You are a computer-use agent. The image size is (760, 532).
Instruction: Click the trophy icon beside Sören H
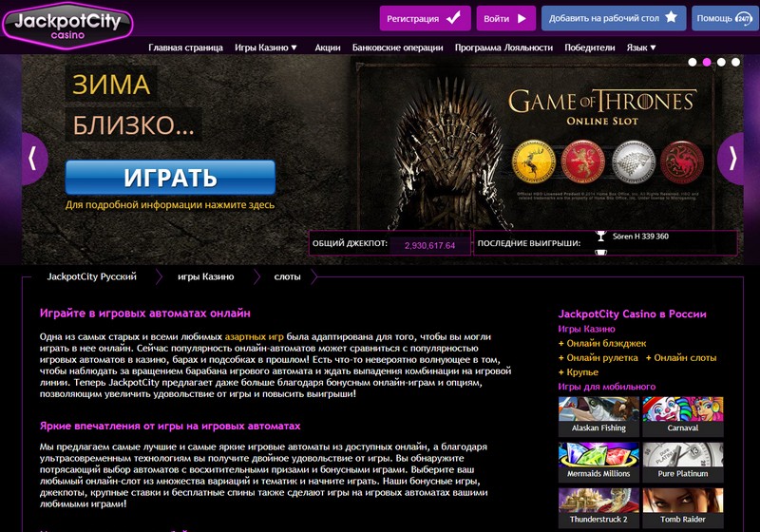[x=601, y=236]
